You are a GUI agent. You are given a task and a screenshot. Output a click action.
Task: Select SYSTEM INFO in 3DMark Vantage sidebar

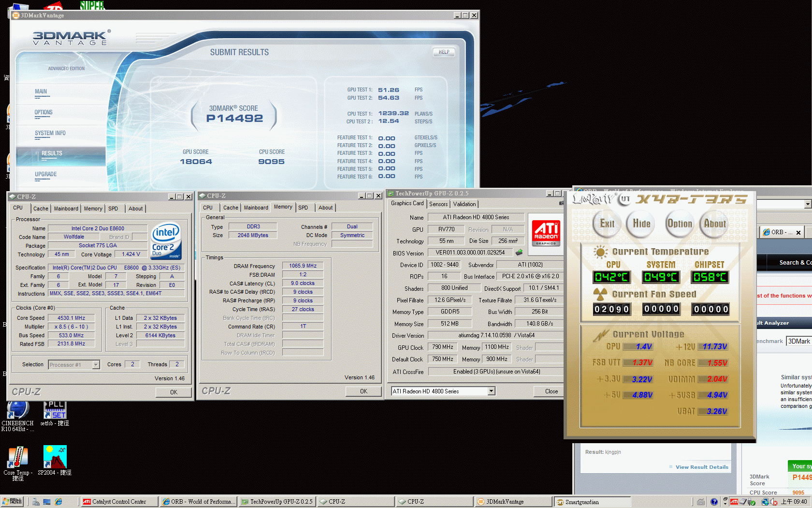tap(50, 133)
